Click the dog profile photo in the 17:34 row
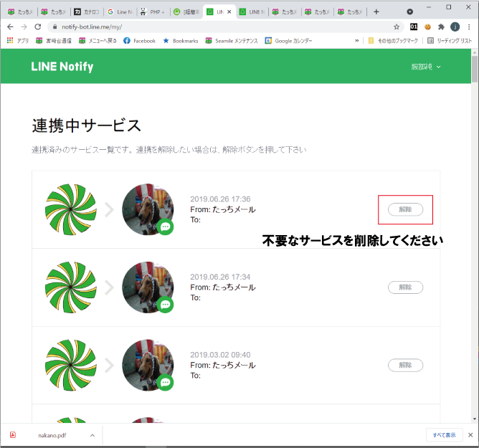 tap(148, 287)
